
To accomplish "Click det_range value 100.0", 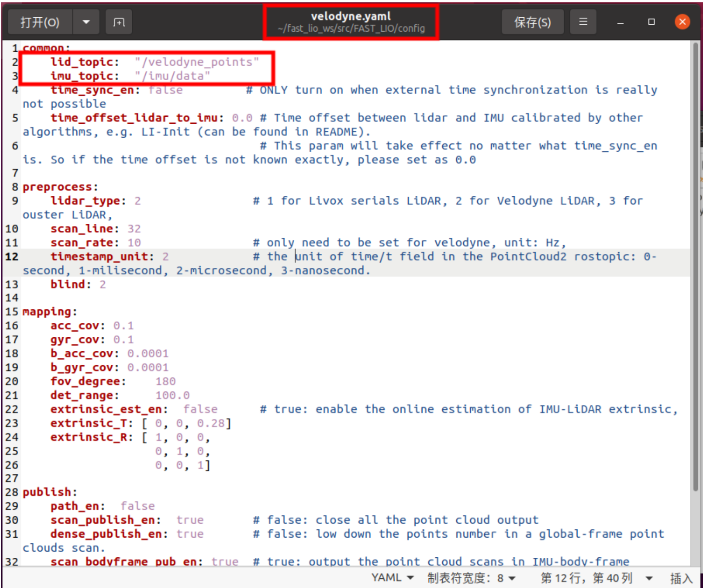I will pyautogui.click(x=172, y=395).
